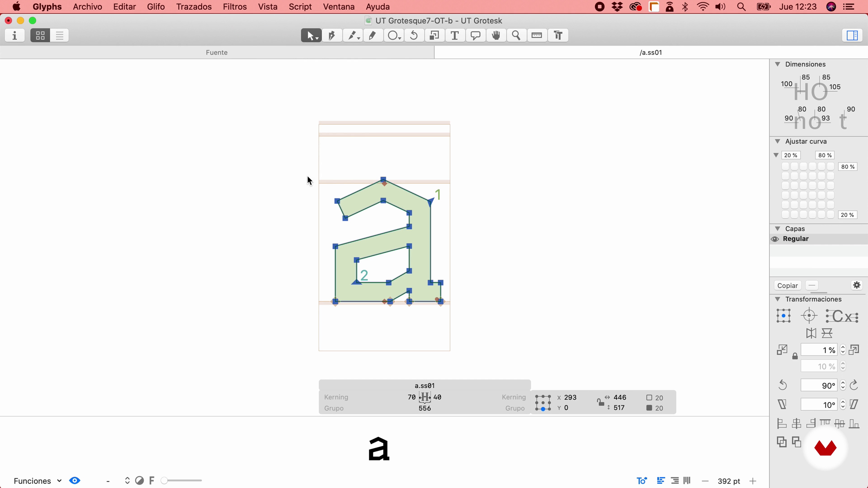Open Spotlight search in the menu bar

pos(741,7)
